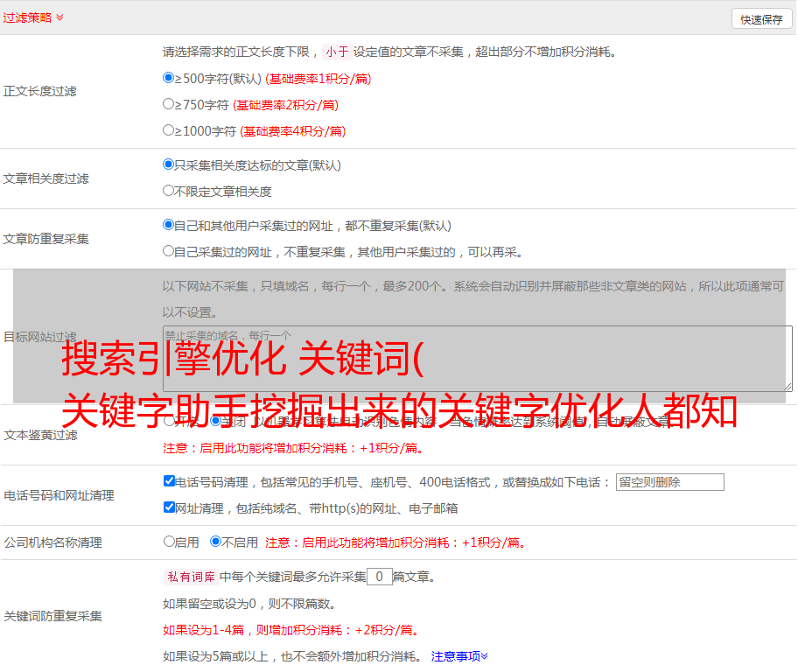Screen dimensions: 798x672
Task: Click the 快速保存 button
Action: click(x=761, y=19)
